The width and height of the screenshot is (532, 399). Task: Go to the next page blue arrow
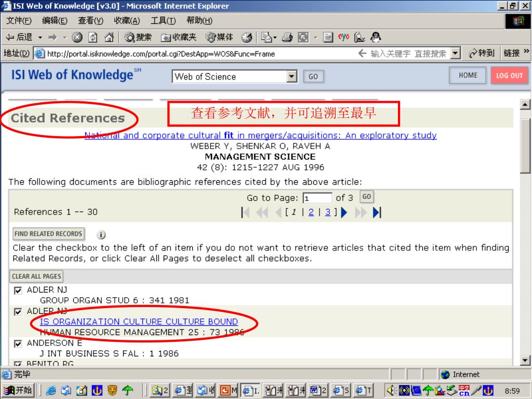click(344, 212)
